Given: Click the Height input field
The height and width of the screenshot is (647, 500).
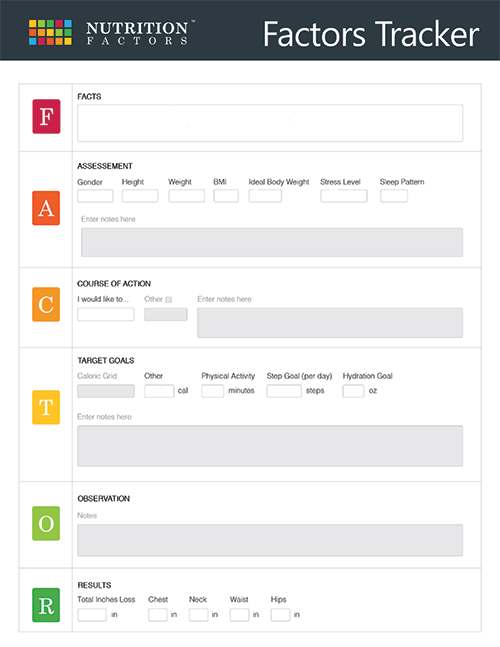Looking at the screenshot, I should pos(140,196).
